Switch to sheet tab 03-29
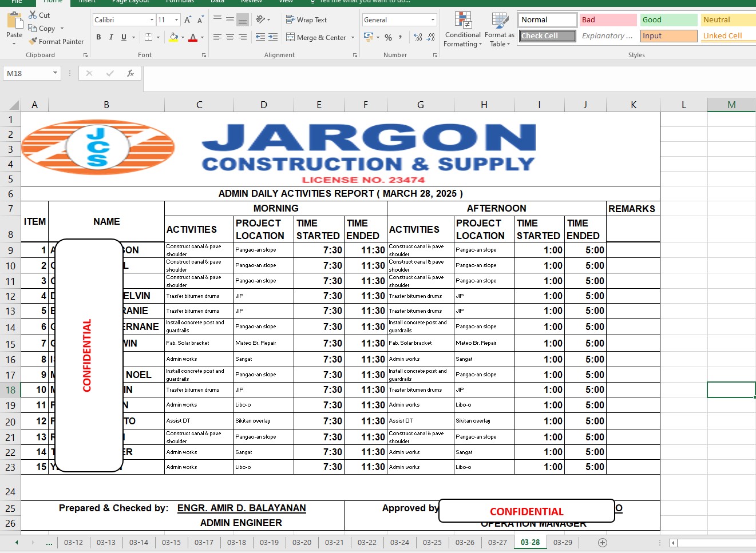This screenshot has height=553, width=756. [563, 542]
